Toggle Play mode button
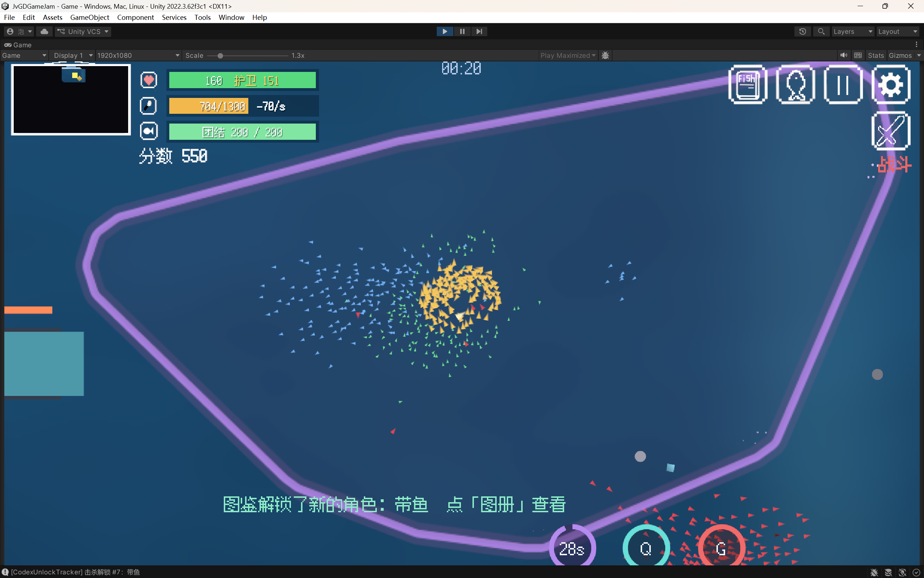 click(445, 31)
